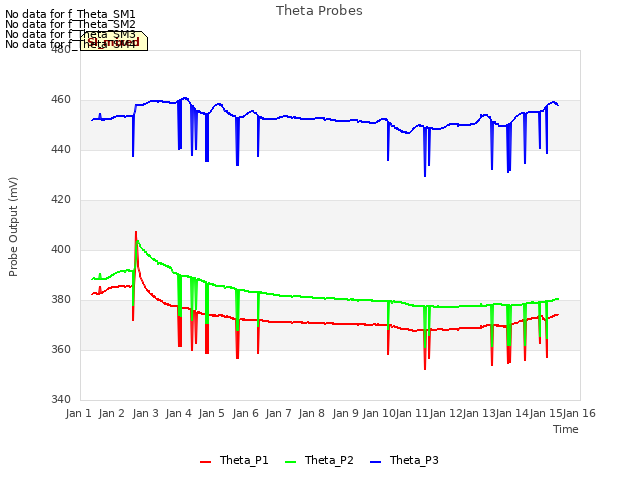Click the 'No data for f_Theta_SM2' message
The image size is (640, 480).
point(70,24)
